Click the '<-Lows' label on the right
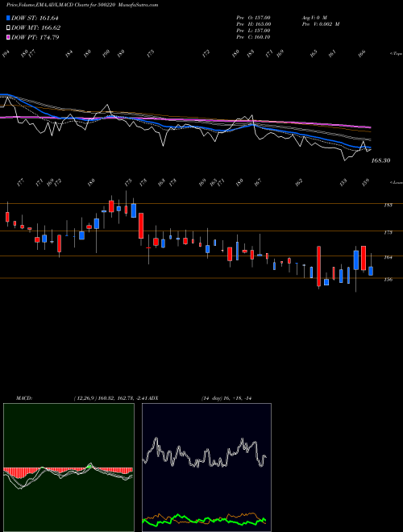 396,182
